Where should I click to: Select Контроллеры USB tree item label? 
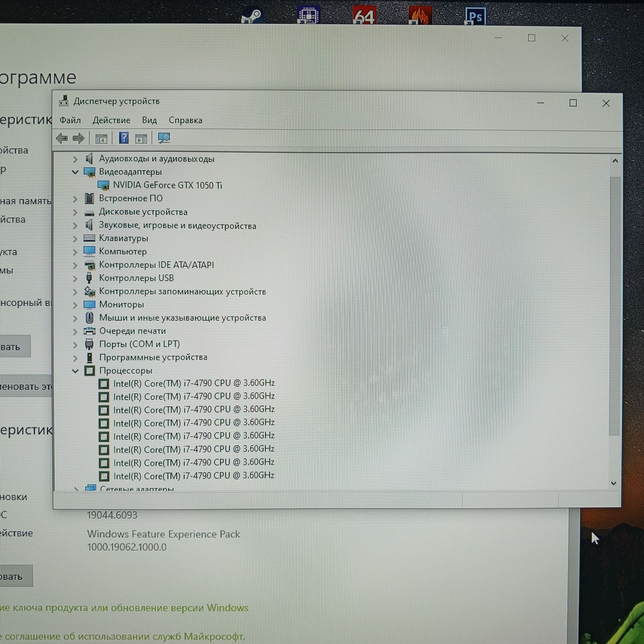136,278
